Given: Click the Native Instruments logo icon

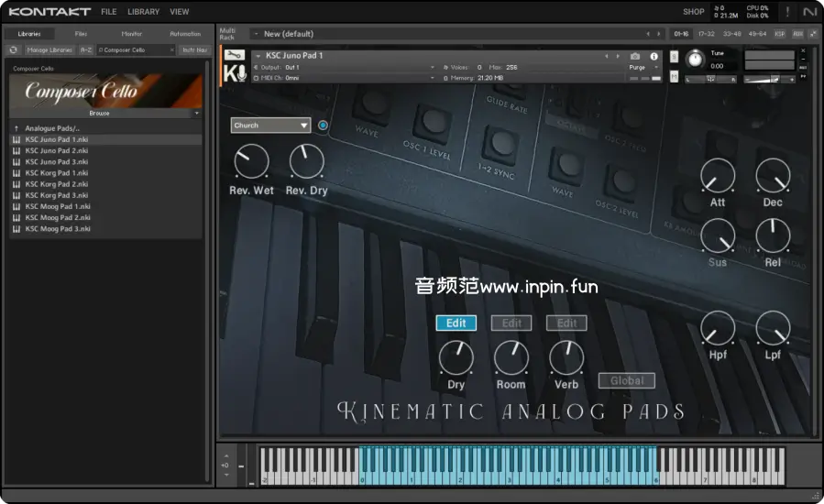Looking at the screenshot, I should click(x=809, y=12).
